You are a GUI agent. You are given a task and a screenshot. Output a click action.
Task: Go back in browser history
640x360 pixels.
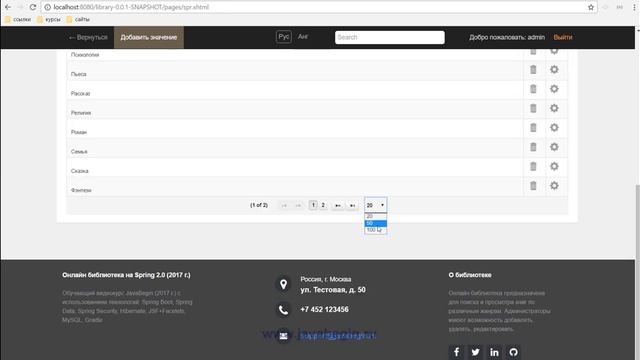pos(8,7)
